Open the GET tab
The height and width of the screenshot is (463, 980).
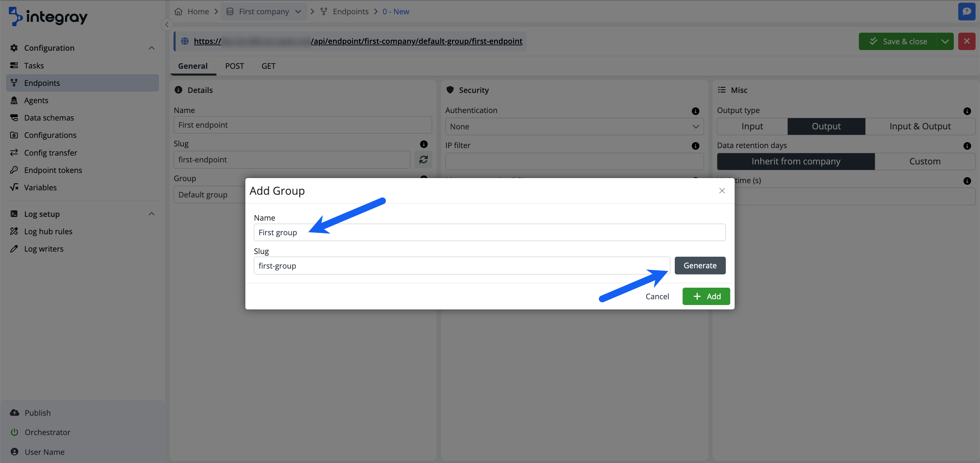pos(268,66)
